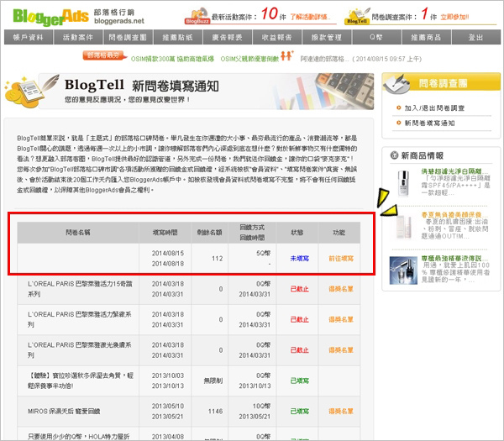Open the 活動案件 menu
Viewport: 504px width, 441px height.
point(78,37)
